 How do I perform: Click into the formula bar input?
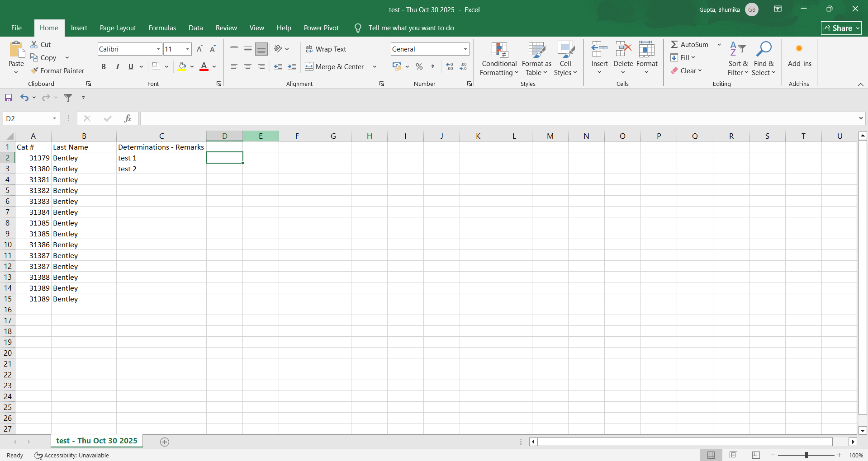[498, 118]
